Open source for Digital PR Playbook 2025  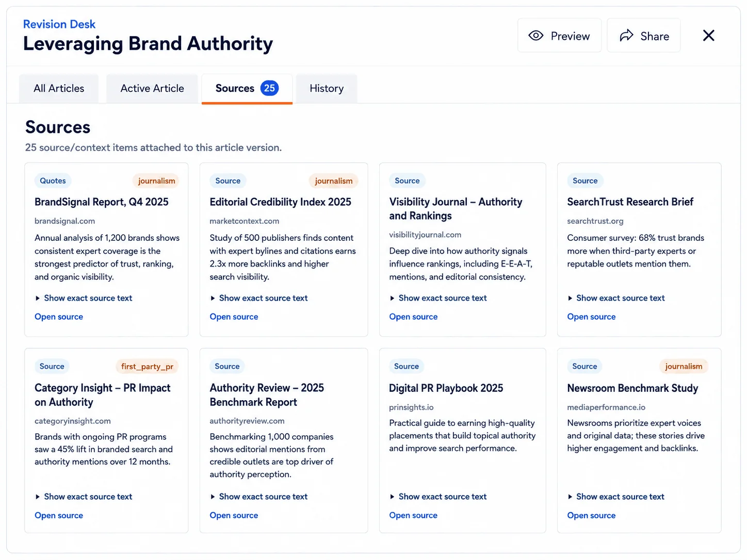(x=413, y=515)
